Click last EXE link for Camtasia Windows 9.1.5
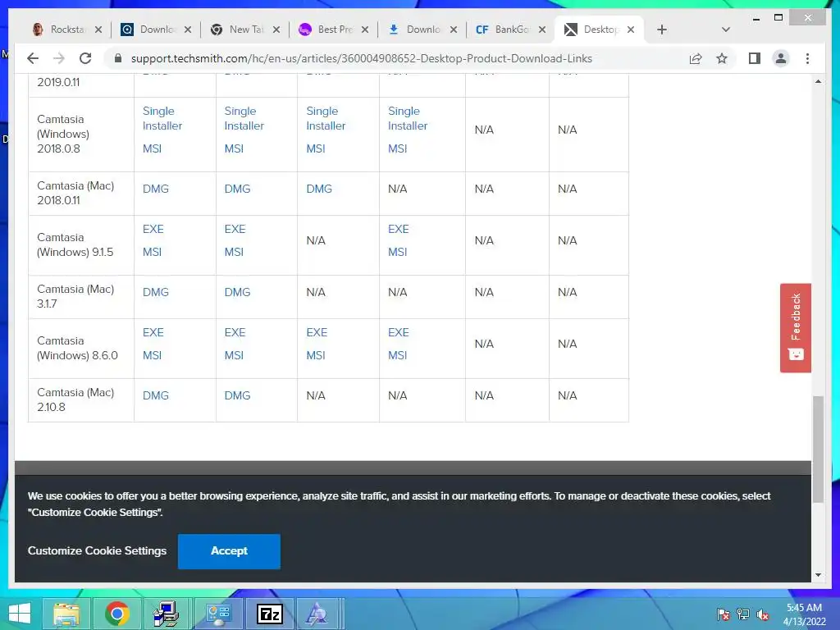 click(399, 229)
